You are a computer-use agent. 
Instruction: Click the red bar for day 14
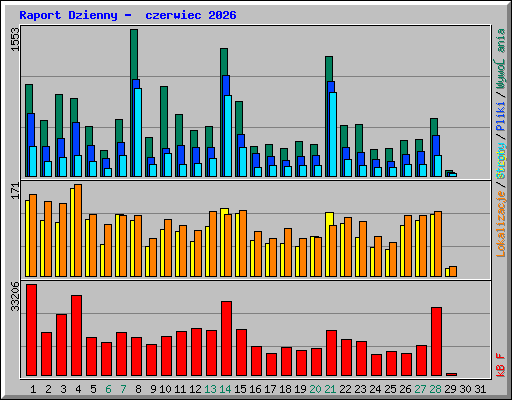tap(226, 339)
